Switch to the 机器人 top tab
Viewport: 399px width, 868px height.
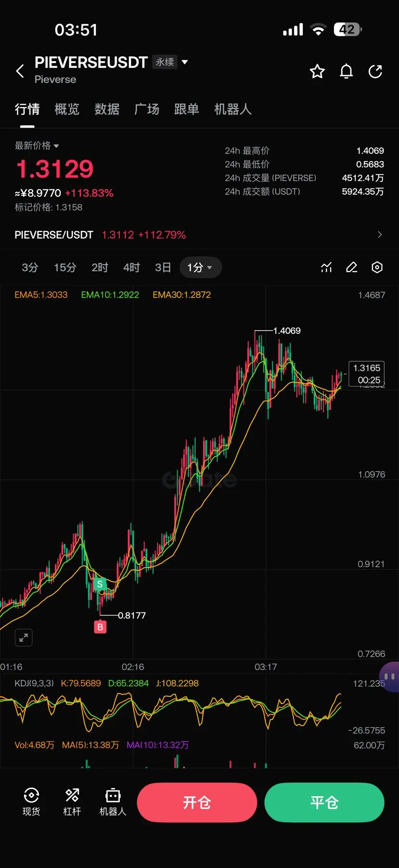pyautogui.click(x=233, y=109)
